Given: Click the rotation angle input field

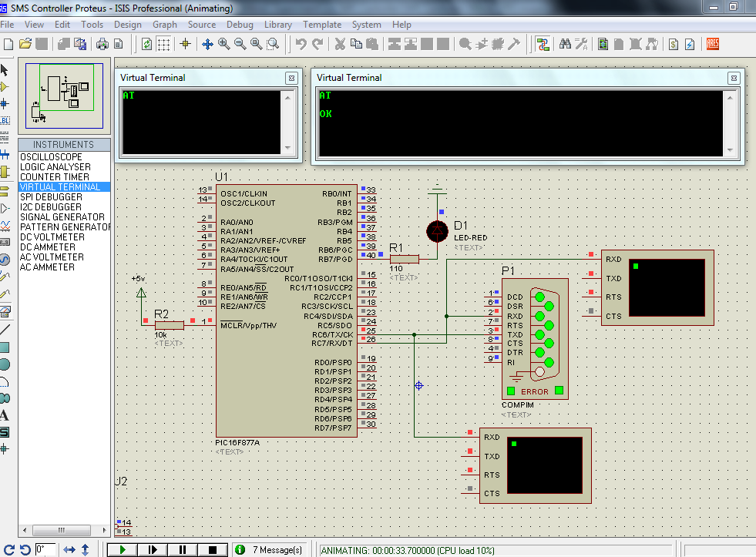Looking at the screenshot, I should click(45, 549).
